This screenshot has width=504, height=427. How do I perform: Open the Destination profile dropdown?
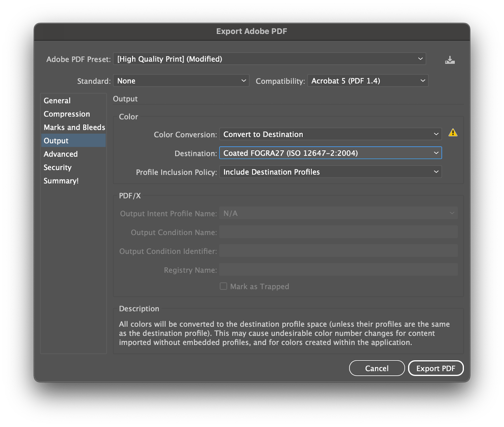(330, 153)
